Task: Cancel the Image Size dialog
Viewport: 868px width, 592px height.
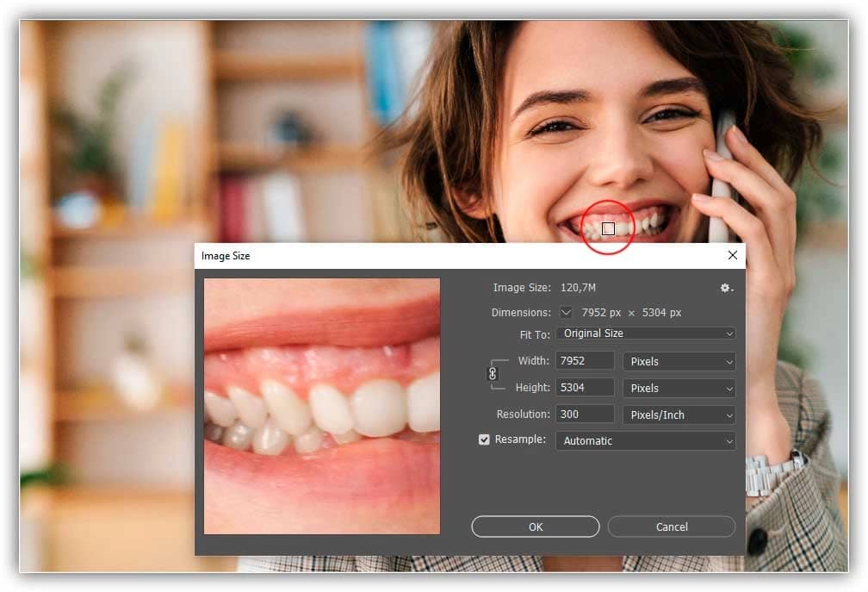Action: point(672,527)
